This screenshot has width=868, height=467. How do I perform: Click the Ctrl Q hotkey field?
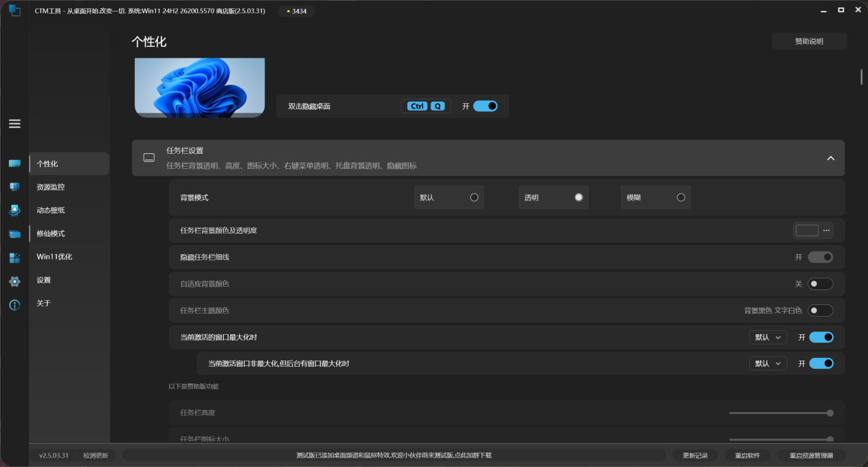point(426,106)
